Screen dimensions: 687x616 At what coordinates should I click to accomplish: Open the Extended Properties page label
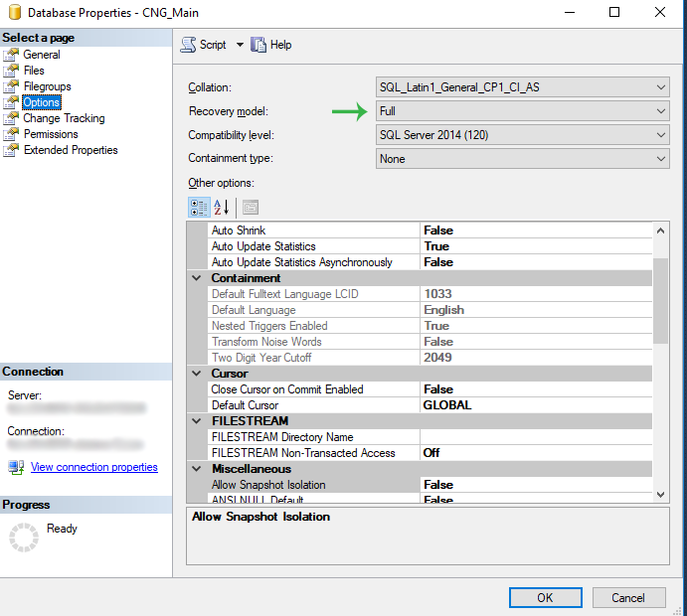(x=71, y=150)
